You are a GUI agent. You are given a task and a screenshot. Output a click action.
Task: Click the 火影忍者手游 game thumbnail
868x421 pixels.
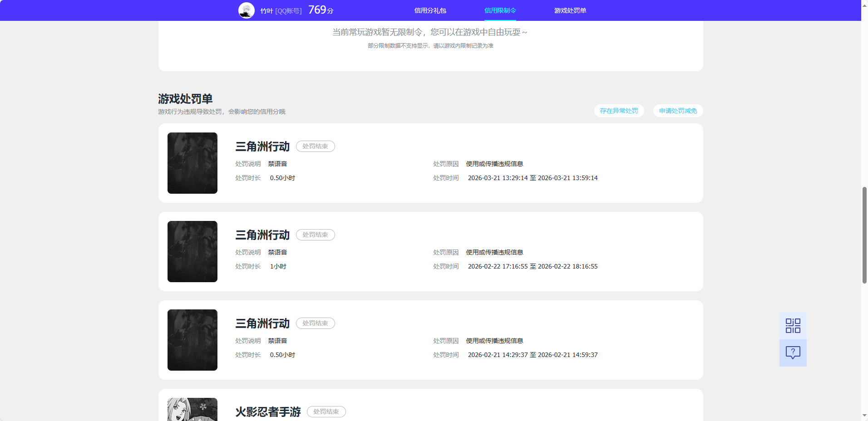pyautogui.click(x=192, y=409)
